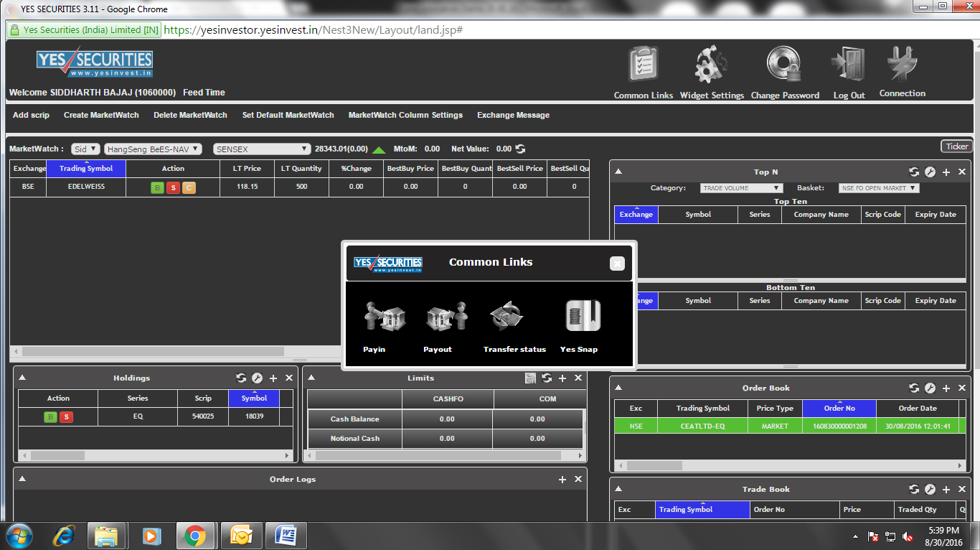The height and width of the screenshot is (550, 980).
Task: Click the Common Links clipboard icon
Action: pos(644,65)
